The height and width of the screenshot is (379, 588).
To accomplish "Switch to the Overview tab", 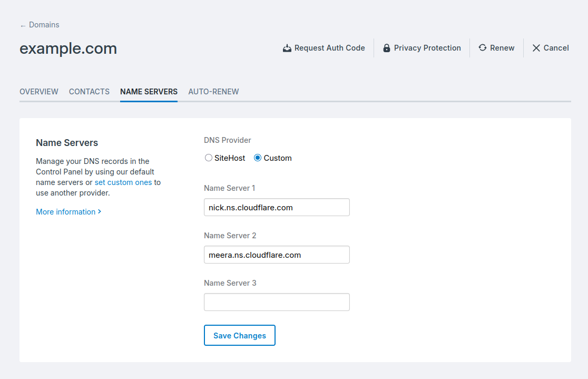I will [38, 91].
